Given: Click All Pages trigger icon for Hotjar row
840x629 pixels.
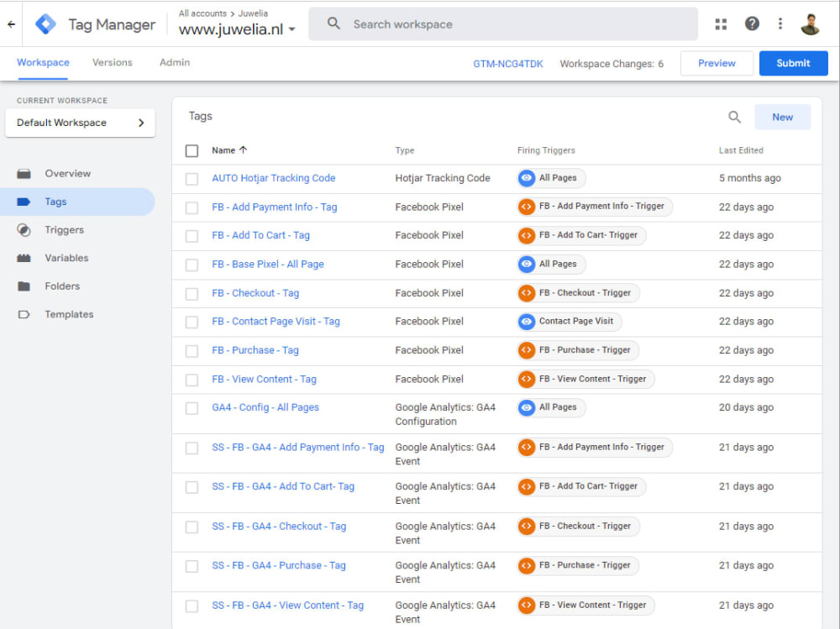Looking at the screenshot, I should [x=527, y=178].
